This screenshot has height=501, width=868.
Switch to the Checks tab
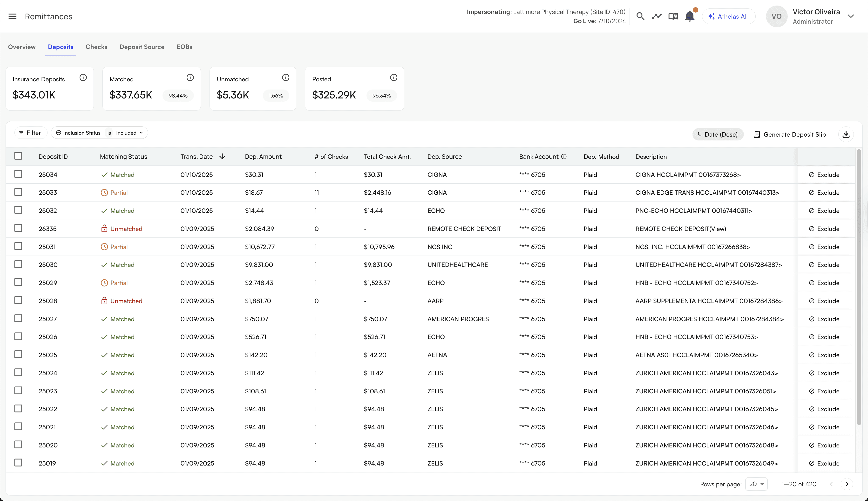(96, 47)
